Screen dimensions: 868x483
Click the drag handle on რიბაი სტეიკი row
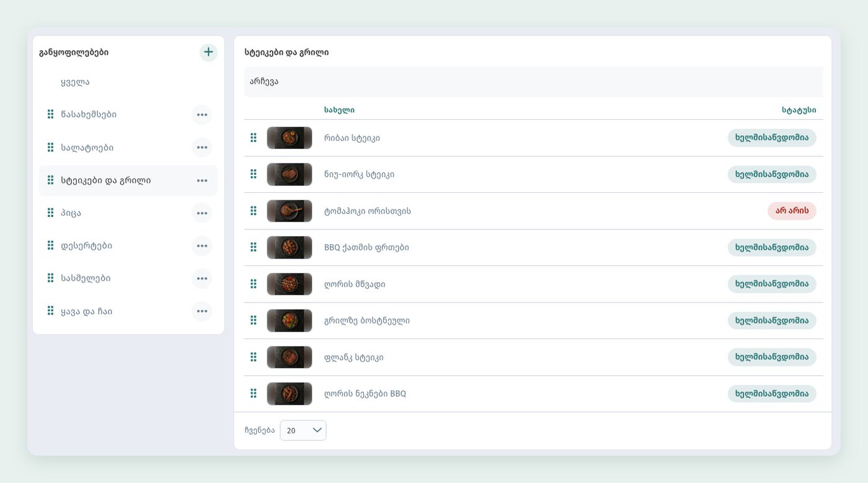tap(253, 138)
